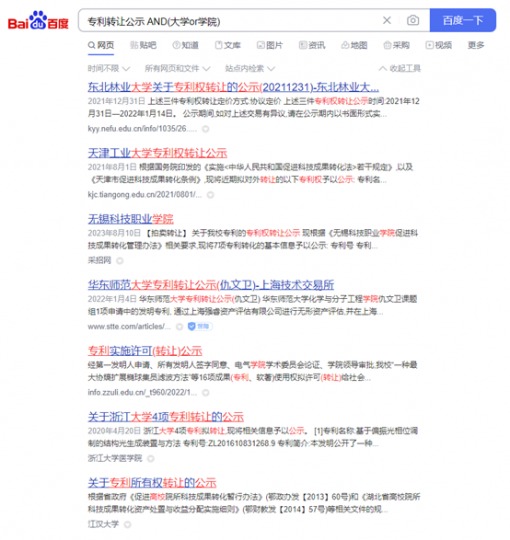Expand the 站点内检索 dropdown
The width and height of the screenshot is (510, 540).
tap(250, 69)
